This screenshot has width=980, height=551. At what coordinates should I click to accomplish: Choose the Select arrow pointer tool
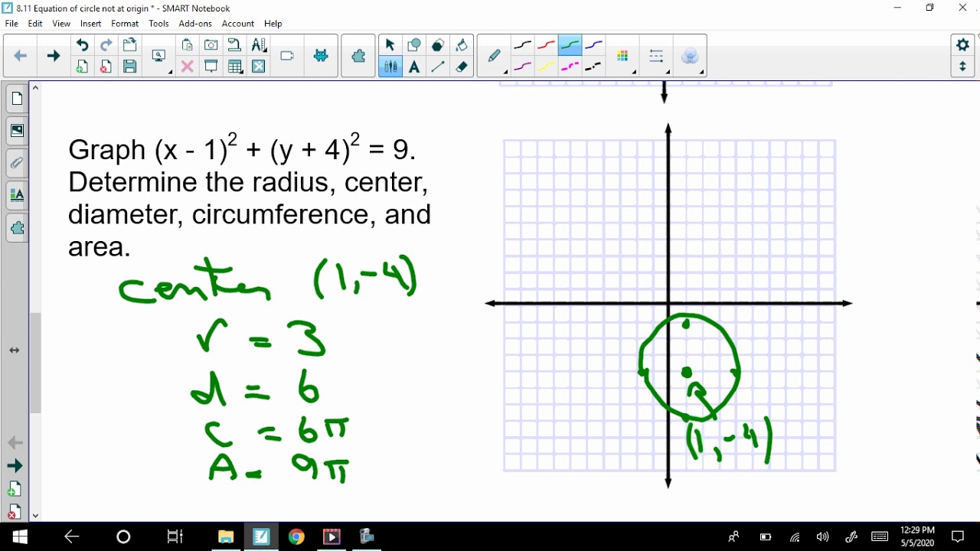(x=390, y=45)
